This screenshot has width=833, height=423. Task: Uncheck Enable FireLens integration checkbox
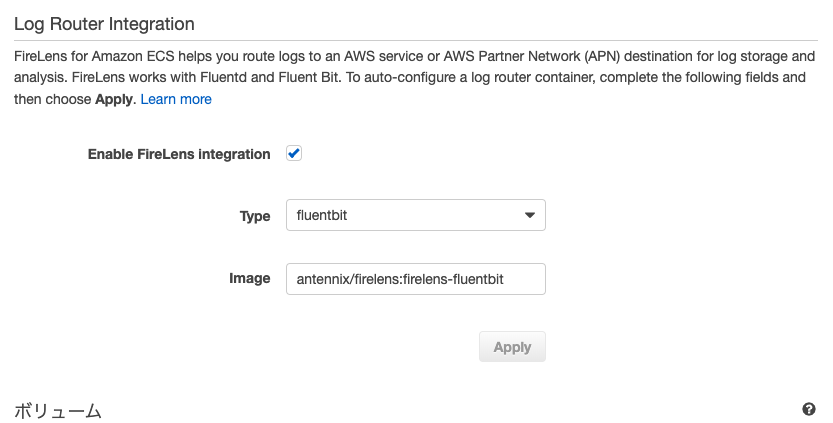coord(294,154)
